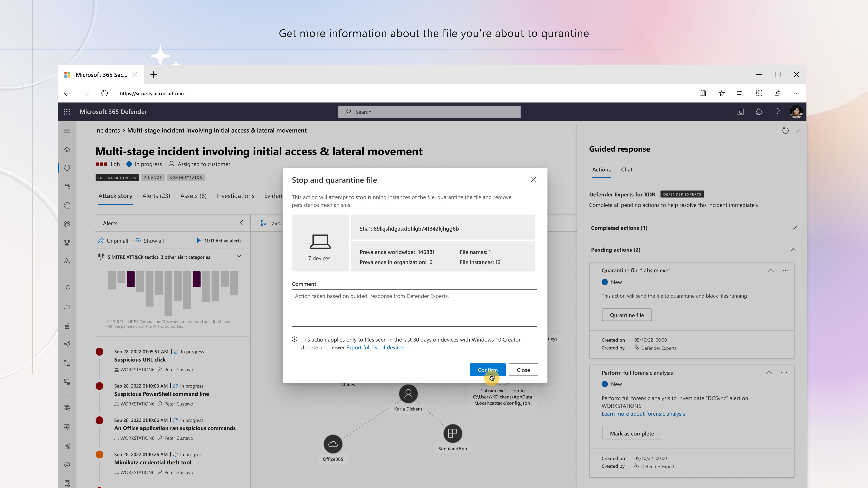868x488 pixels.
Task: Close the Microsoft 365 Sec... browser tab
Action: pos(135,74)
